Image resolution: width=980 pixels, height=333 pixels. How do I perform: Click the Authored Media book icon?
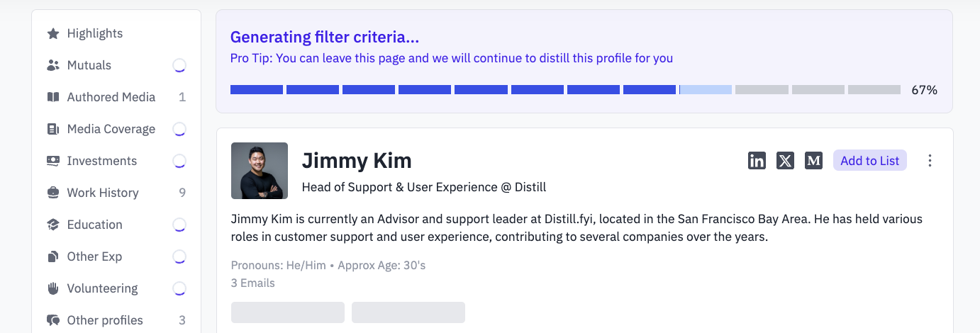tap(53, 97)
